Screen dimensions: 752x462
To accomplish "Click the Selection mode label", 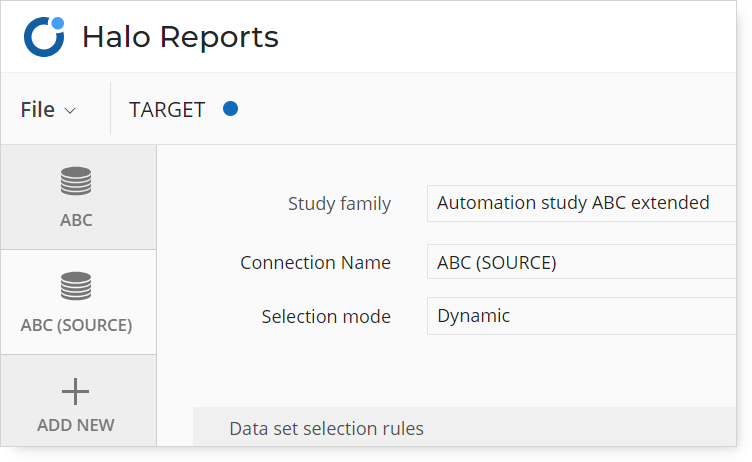I will [x=326, y=317].
